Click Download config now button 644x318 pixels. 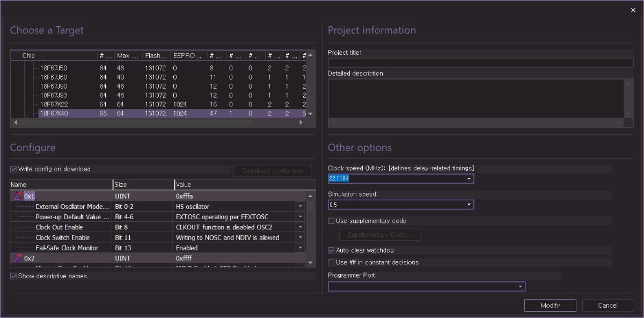pos(272,171)
